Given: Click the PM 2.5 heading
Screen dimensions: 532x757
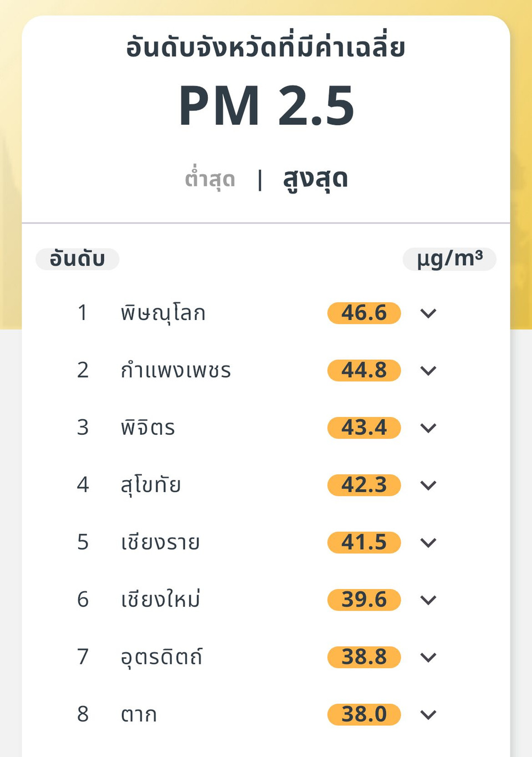Looking at the screenshot, I should [x=266, y=105].
